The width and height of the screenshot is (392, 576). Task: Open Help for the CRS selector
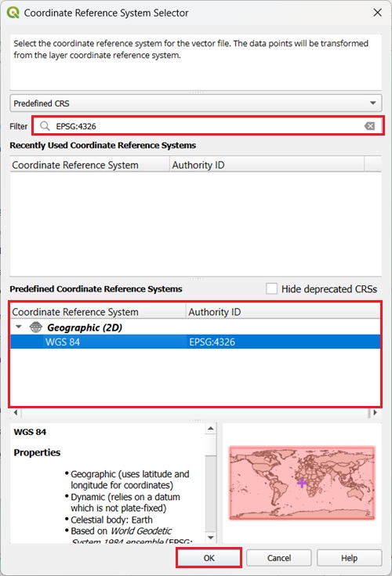click(349, 558)
